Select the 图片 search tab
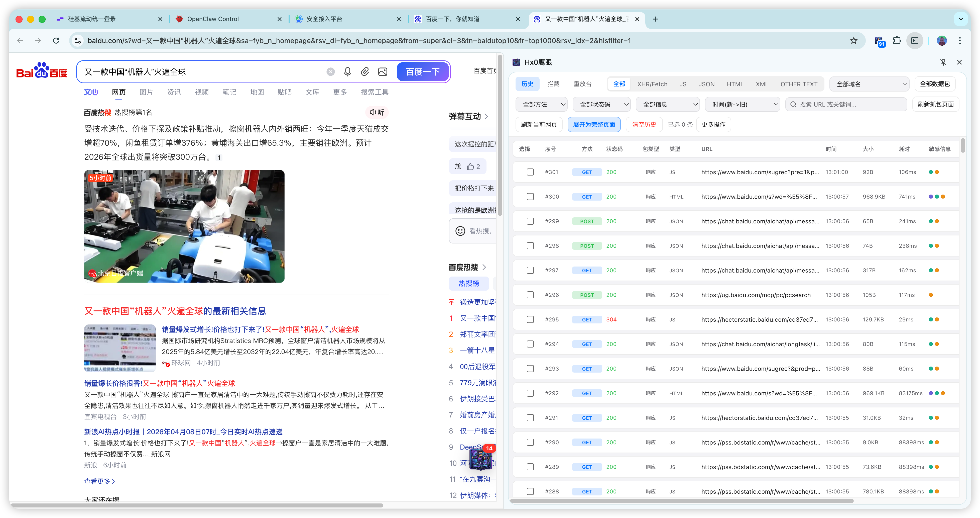Screen dimensions: 980x518 coord(146,92)
